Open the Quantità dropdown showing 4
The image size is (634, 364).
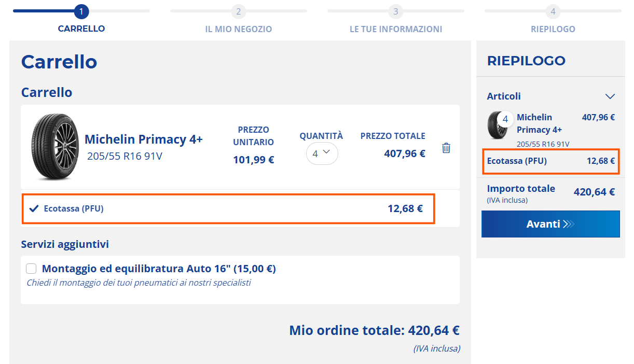coord(322,153)
